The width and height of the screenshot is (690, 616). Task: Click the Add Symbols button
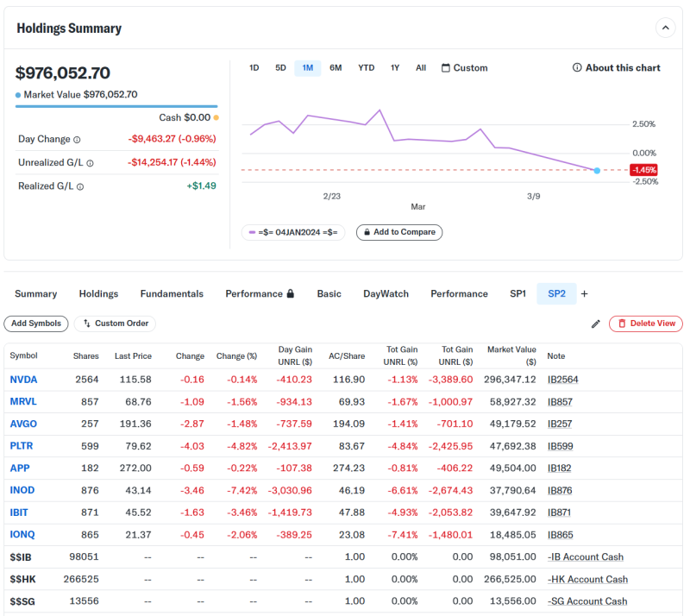[x=36, y=324]
